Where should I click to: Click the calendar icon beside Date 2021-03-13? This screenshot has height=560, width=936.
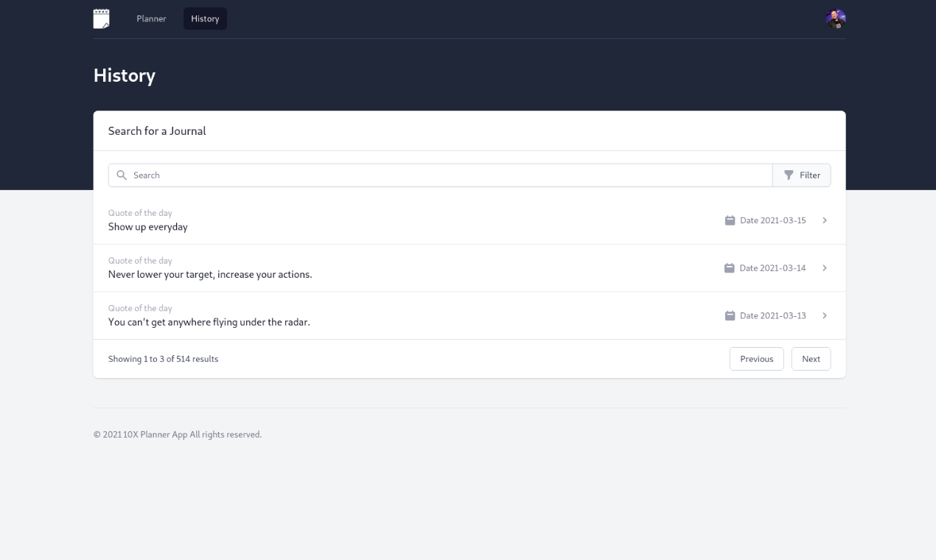(730, 315)
